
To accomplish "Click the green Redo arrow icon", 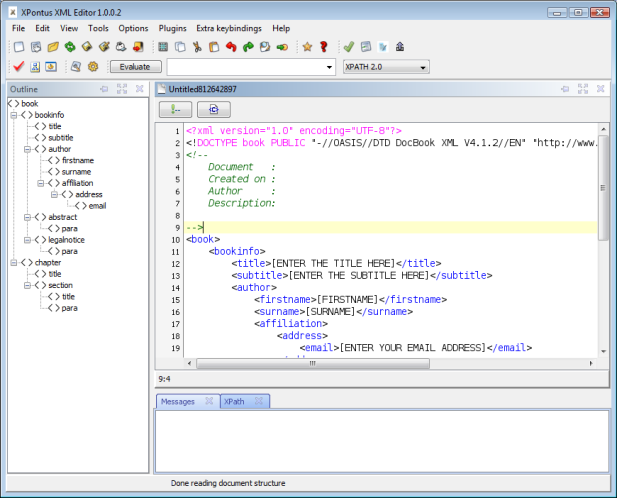I will 248,47.
